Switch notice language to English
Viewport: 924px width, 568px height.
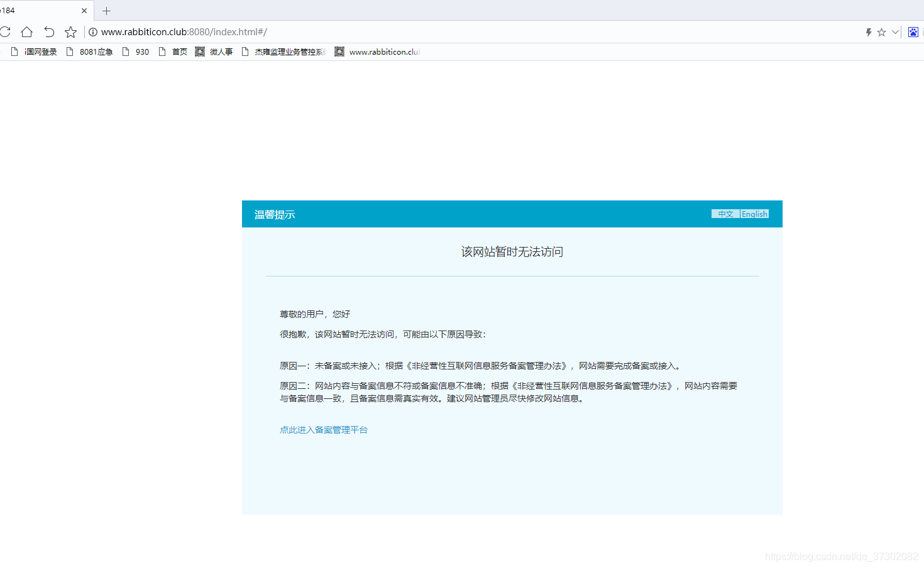(754, 214)
